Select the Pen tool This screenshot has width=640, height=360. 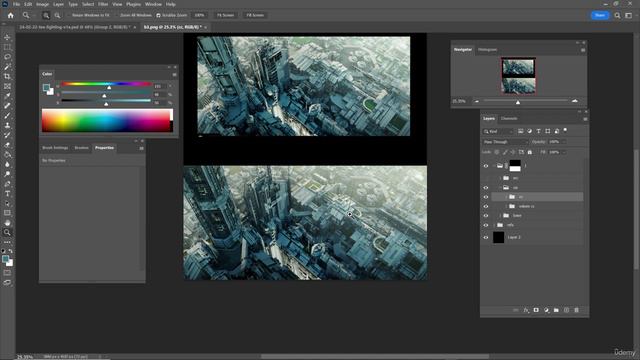point(7,184)
